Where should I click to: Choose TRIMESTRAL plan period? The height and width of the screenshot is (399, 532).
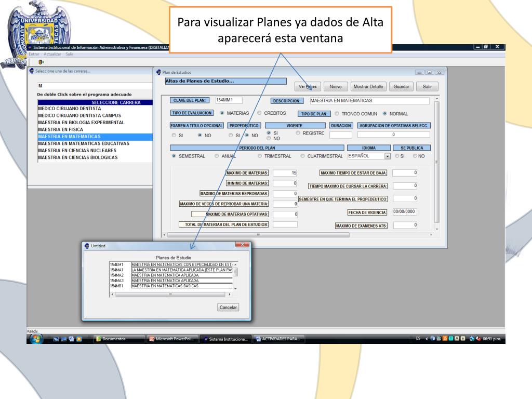coord(260,156)
